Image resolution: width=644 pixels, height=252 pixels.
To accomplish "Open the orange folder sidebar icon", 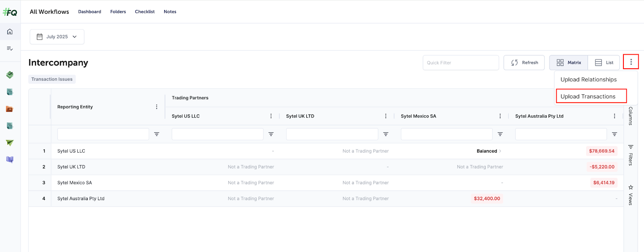I will [x=10, y=109].
